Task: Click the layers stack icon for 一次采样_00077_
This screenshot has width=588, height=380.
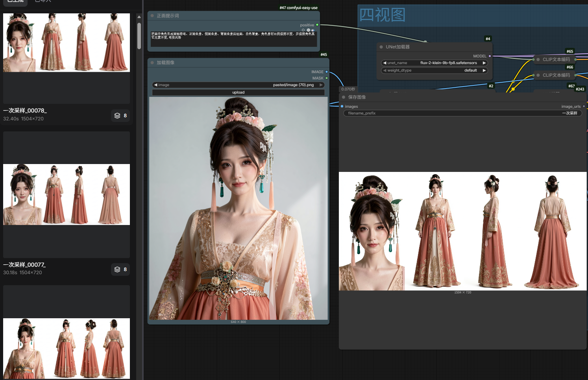Action: point(117,269)
